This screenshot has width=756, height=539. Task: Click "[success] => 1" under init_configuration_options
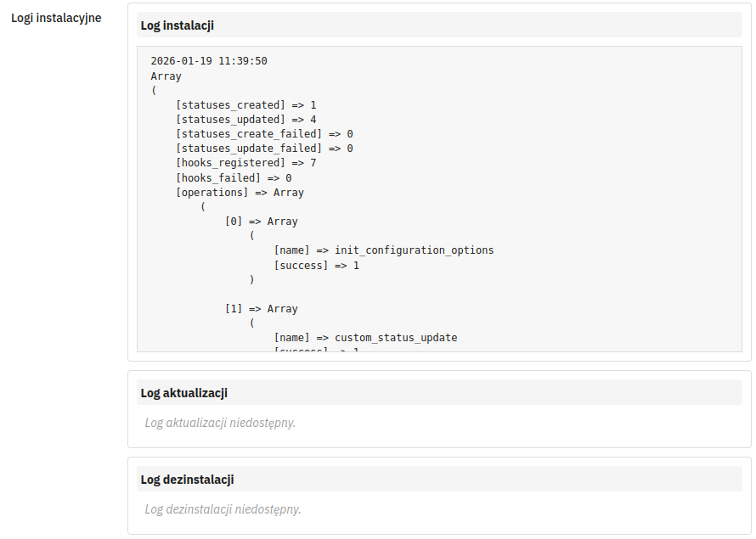[316, 266]
